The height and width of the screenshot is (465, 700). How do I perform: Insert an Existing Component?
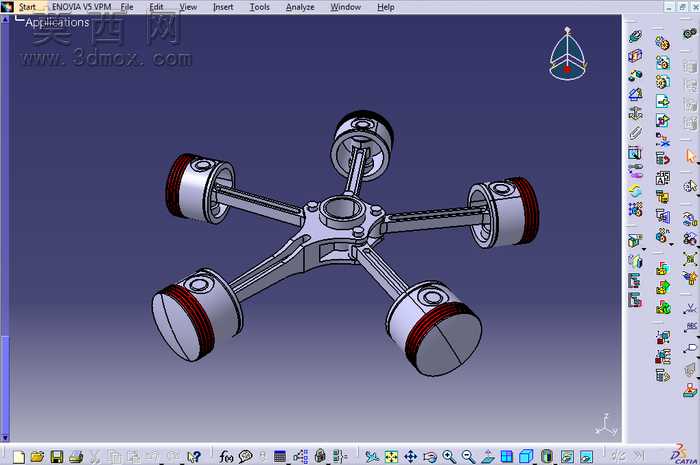pos(662,101)
